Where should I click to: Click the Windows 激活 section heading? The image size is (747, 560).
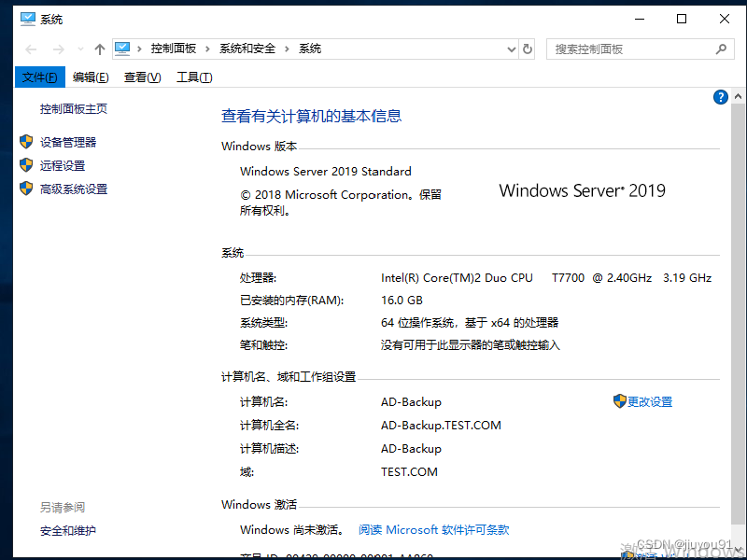click(260, 504)
